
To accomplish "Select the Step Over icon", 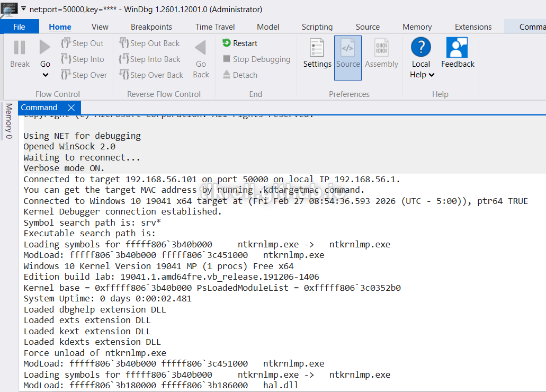I will pos(66,75).
